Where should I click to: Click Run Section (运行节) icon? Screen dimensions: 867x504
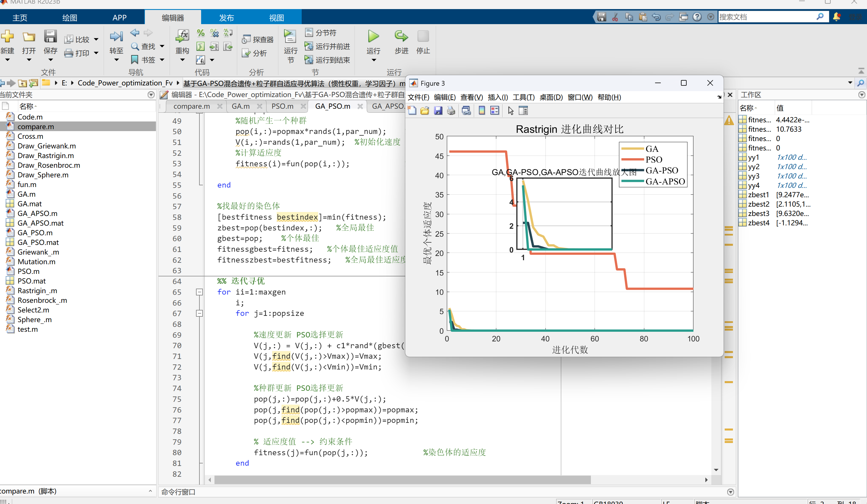[x=290, y=36]
